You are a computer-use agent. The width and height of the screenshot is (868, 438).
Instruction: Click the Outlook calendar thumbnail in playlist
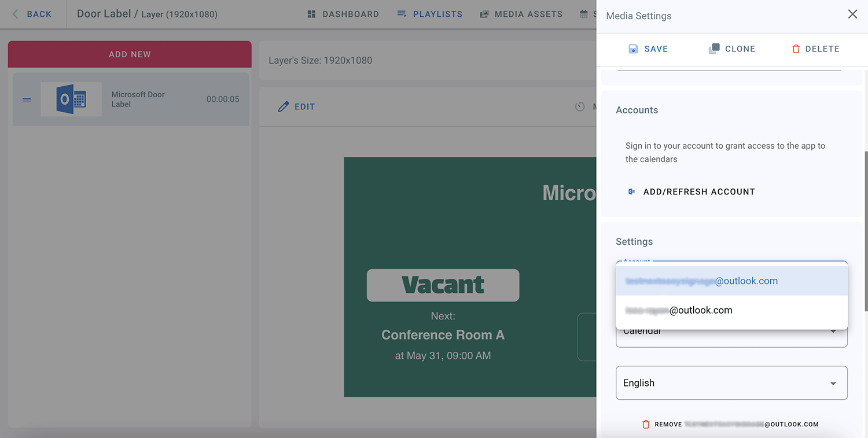point(71,100)
